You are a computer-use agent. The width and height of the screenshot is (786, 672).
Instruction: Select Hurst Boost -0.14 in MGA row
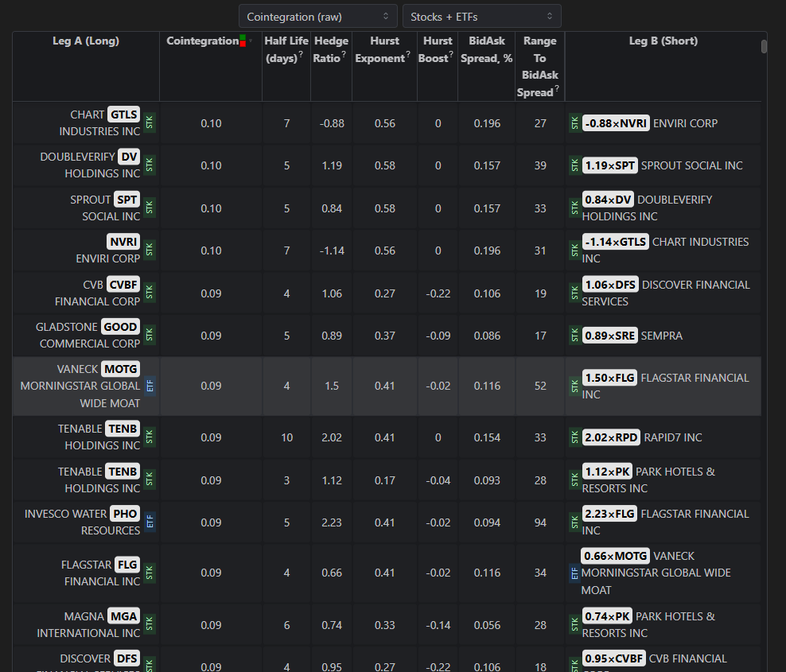pyautogui.click(x=438, y=625)
